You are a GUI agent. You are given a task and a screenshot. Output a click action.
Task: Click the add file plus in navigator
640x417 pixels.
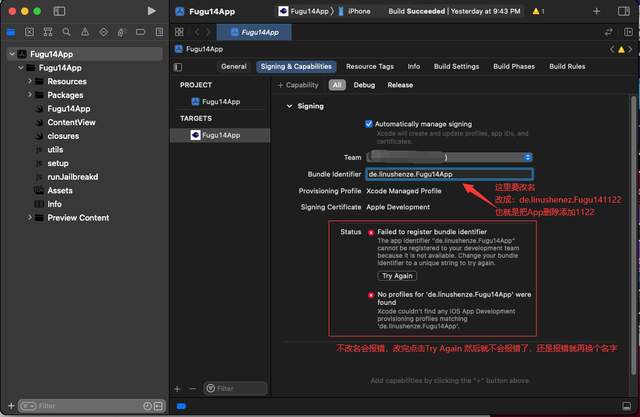coord(11,406)
